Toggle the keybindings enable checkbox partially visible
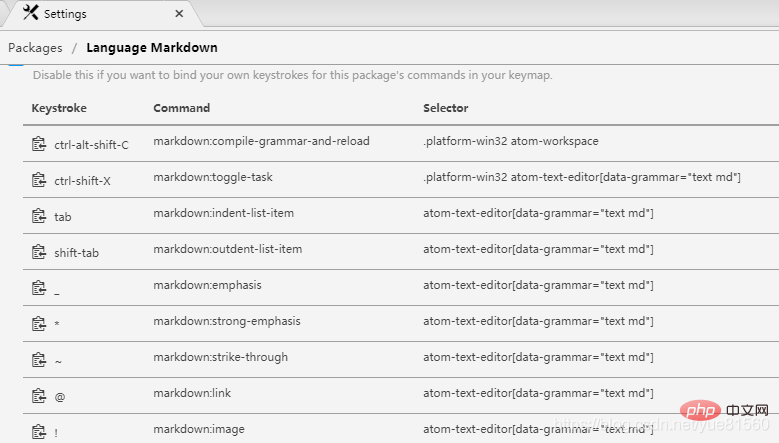The image size is (779, 443). tap(16, 64)
